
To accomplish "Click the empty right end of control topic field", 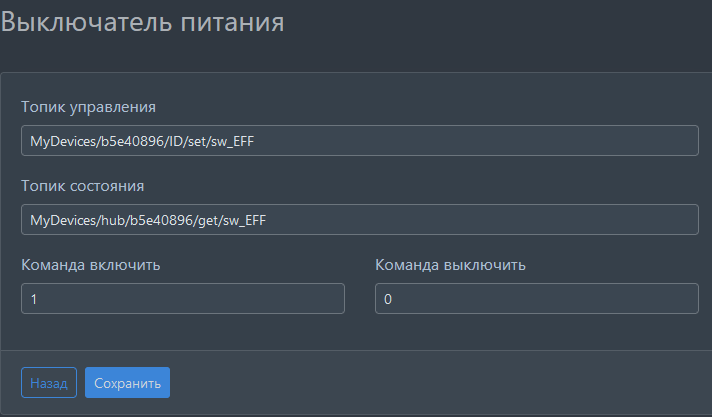I will pos(600,141).
